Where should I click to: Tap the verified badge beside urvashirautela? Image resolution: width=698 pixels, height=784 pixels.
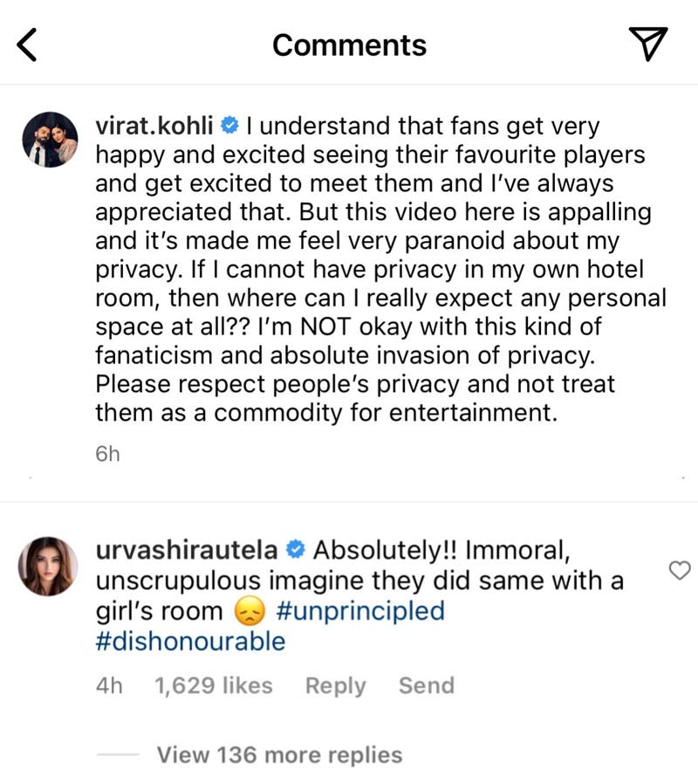tap(296, 551)
